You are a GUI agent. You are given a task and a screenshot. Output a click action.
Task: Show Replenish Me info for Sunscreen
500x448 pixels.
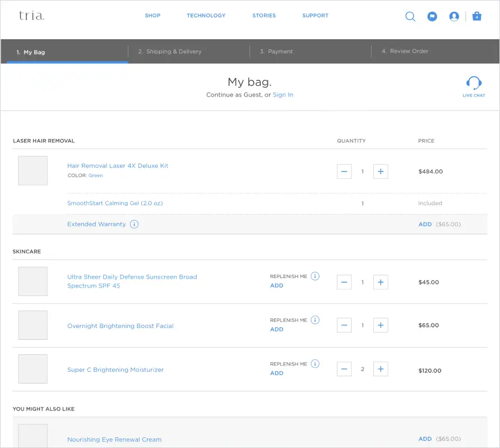(x=315, y=276)
